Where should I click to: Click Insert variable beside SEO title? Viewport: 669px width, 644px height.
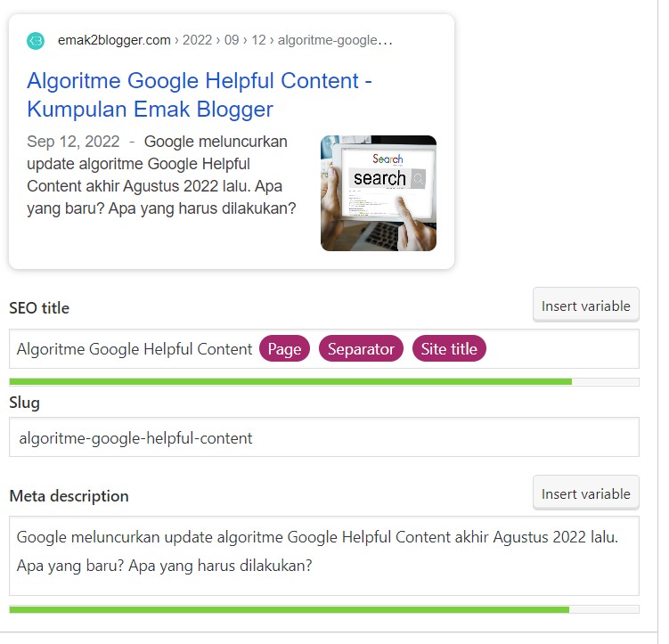[586, 306]
